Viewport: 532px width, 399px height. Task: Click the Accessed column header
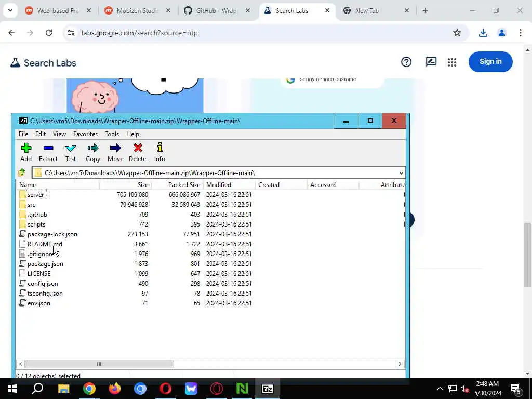click(x=333, y=185)
